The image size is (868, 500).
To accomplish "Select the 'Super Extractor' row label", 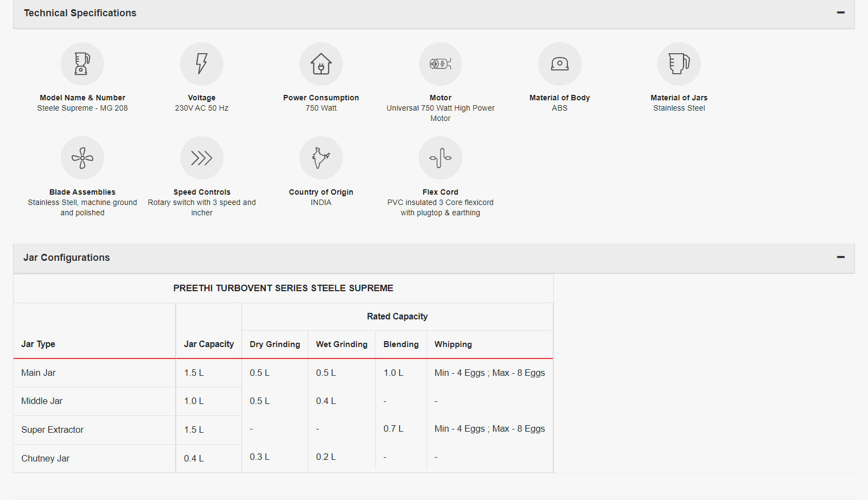I will click(x=53, y=430).
